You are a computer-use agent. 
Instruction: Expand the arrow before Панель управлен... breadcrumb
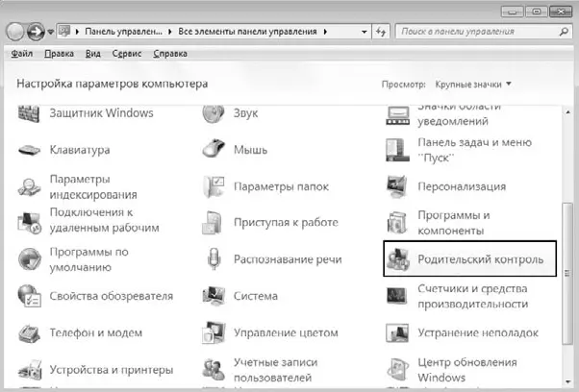(x=77, y=32)
